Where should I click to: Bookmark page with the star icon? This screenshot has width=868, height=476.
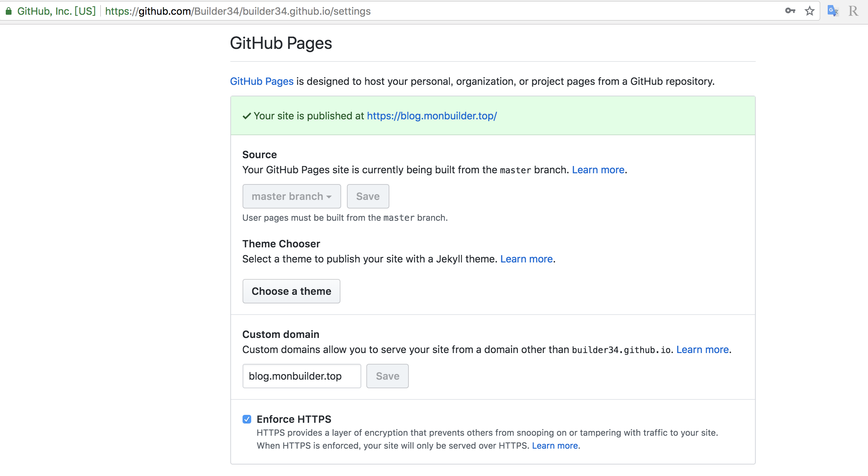[x=810, y=11]
